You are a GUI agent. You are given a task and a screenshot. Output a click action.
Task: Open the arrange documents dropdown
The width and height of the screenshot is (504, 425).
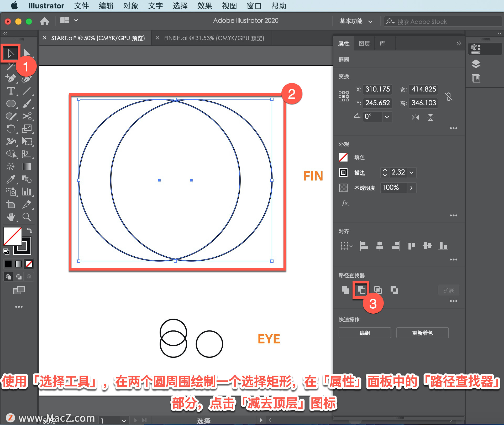[x=69, y=20]
